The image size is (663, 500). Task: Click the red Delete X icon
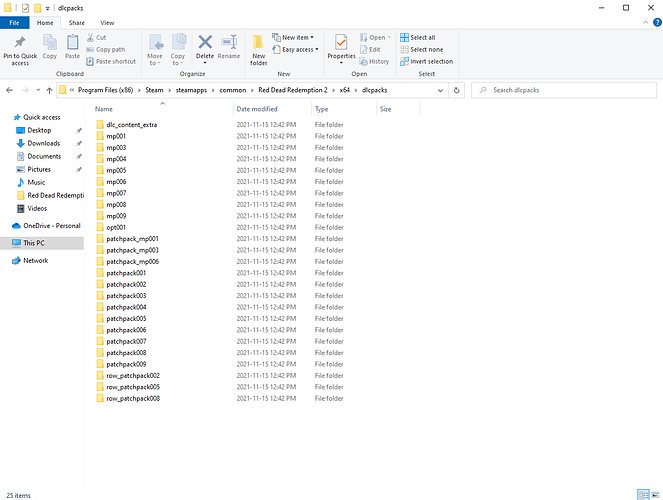pyautogui.click(x=205, y=42)
